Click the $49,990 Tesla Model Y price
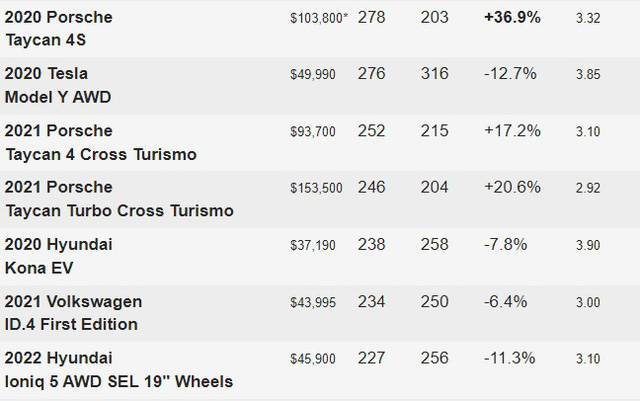 tap(313, 74)
